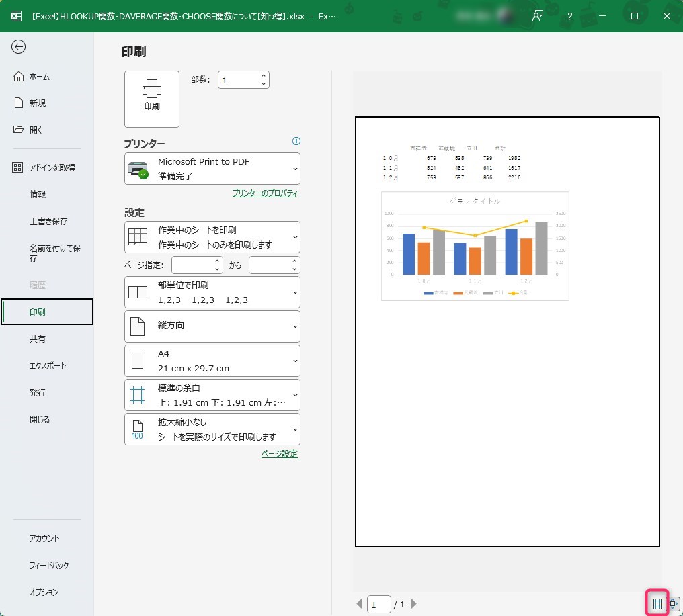The height and width of the screenshot is (616, 683).
Task: Open the ページ設定 link
Action: [279, 454]
